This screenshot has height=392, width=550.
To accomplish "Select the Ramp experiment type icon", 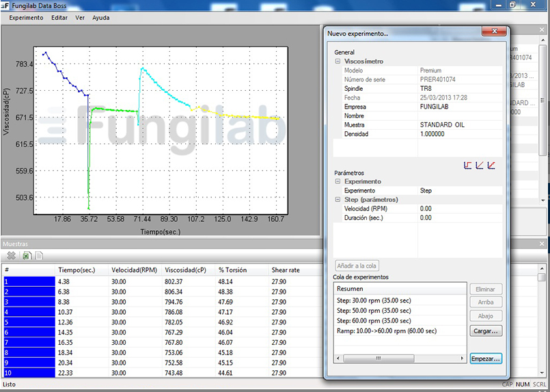I will [x=480, y=165].
